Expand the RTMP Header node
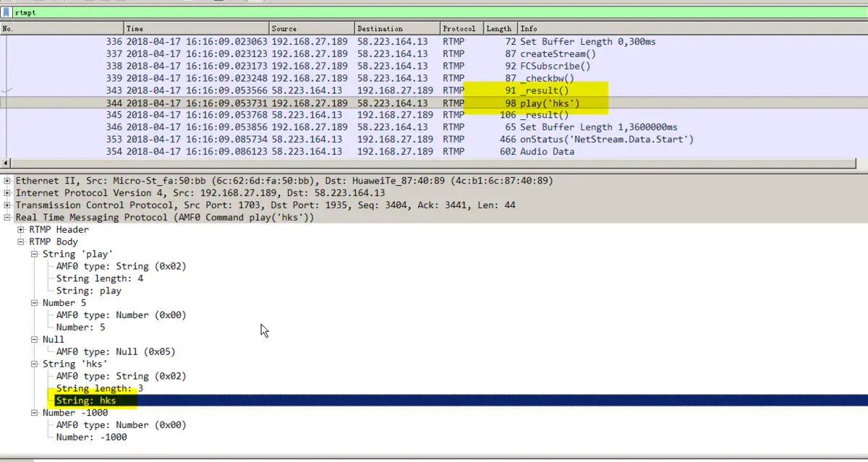Image resolution: width=868 pixels, height=462 pixels. pos(22,230)
